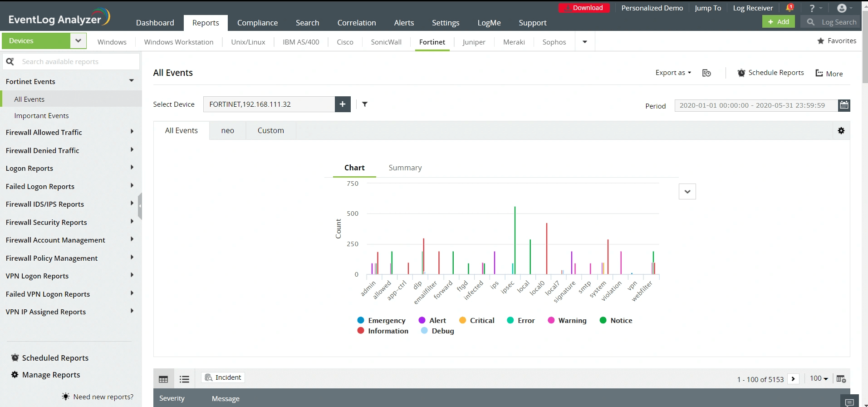Click the column chooser icon

[x=841, y=379]
